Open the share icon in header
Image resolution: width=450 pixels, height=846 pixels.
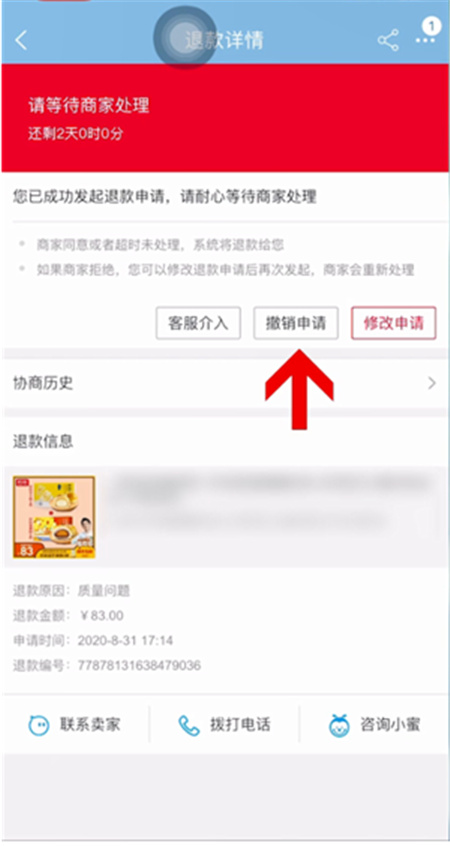(x=388, y=40)
